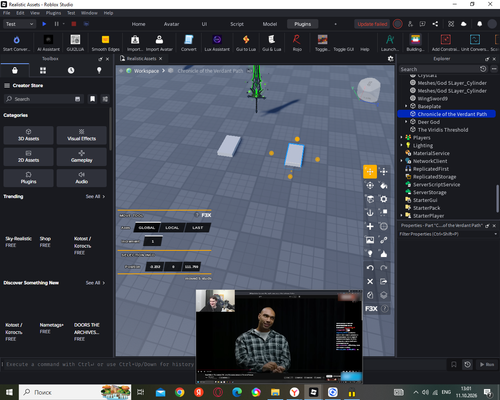The image size is (500, 400).
Task: Click See All next to Trending
Action: tap(95, 196)
